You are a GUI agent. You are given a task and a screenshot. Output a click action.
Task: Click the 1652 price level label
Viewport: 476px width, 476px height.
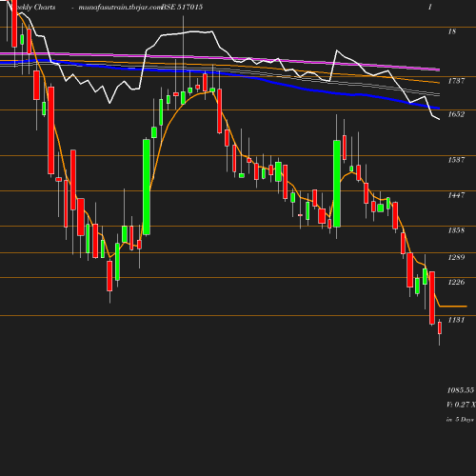click(x=456, y=114)
